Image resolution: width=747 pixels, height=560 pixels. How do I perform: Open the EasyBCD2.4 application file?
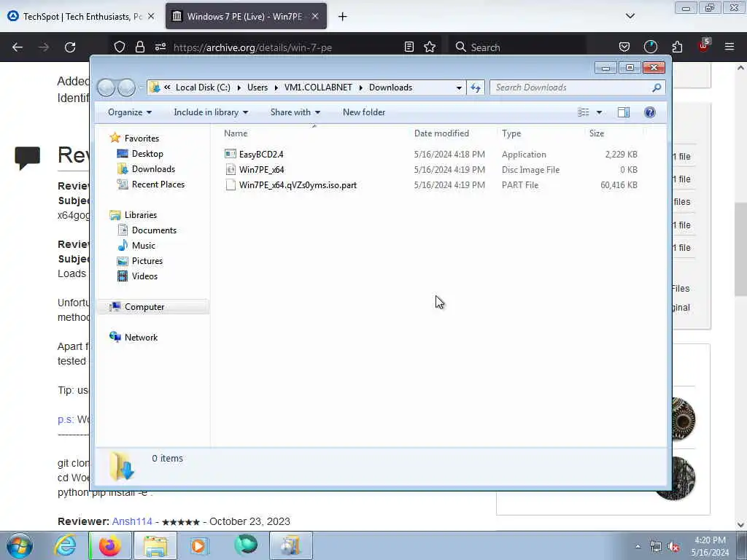click(261, 155)
